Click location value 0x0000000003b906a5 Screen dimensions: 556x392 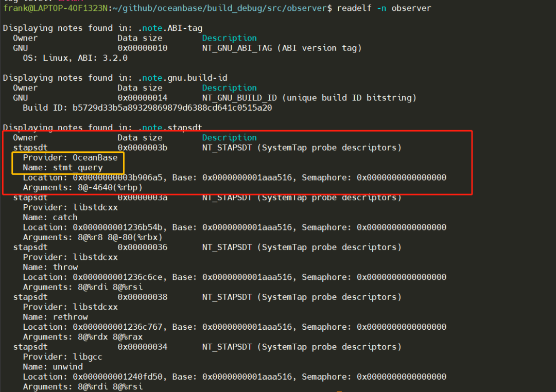point(117,177)
